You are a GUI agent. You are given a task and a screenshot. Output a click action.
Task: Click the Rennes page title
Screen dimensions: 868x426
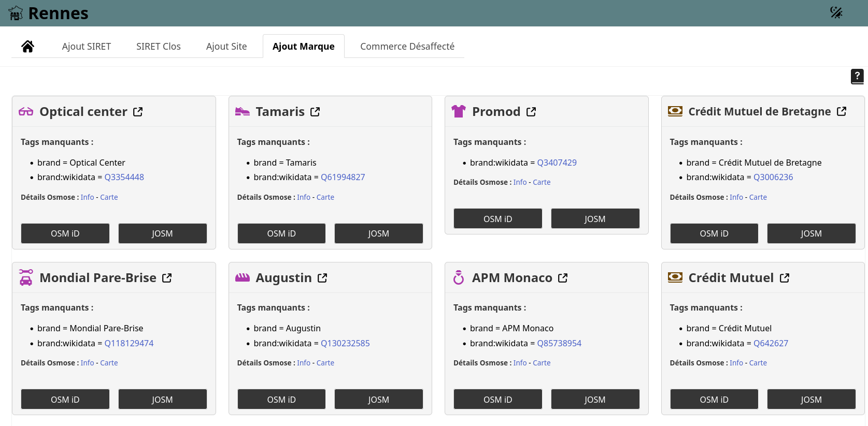coord(59,13)
